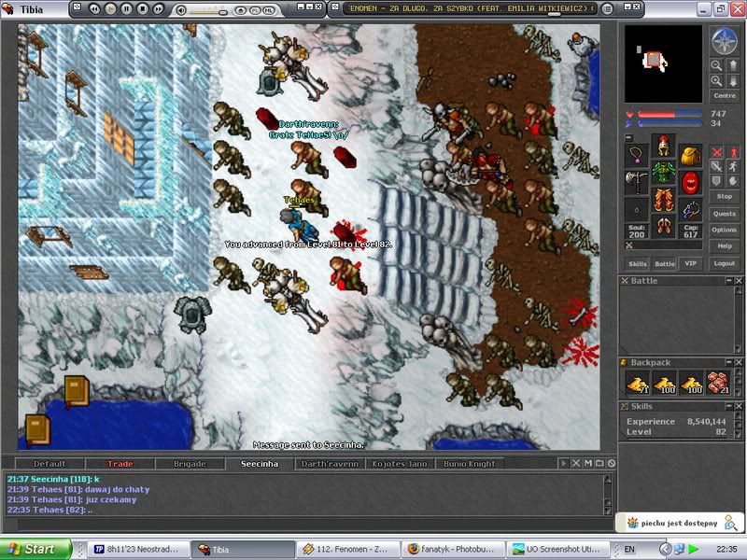Viewport: 747px width, 560px height.
Task: Move the minimap down one floor
Action: (x=733, y=81)
